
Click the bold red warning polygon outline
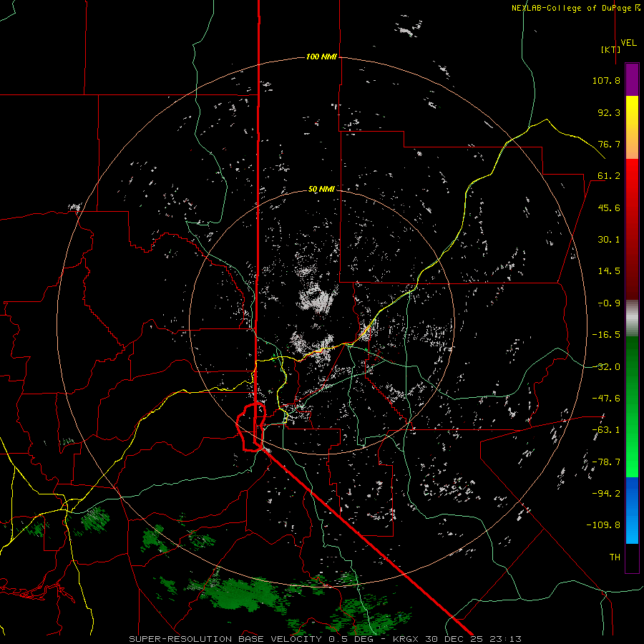coord(251,427)
